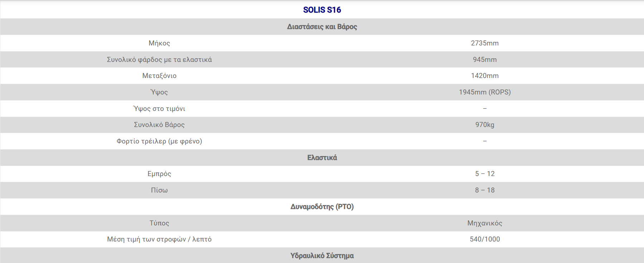Image resolution: width=644 pixels, height=263 pixels.
Task: Click the Ύψος στο τιμόνι label
Action: 159,109
